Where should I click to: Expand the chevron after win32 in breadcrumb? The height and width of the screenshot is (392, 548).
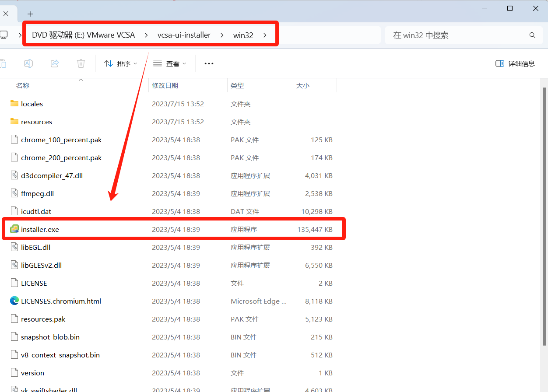click(x=265, y=35)
